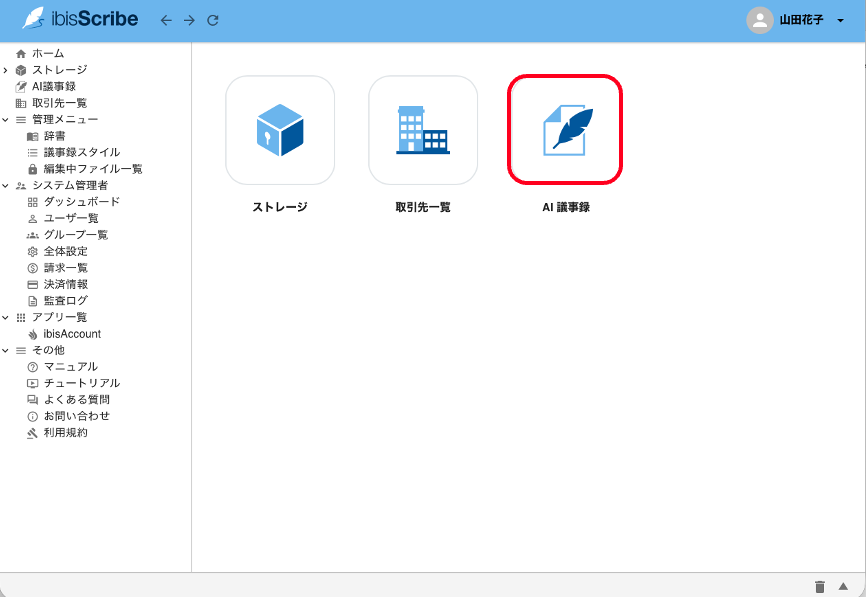
Task: Click the user avatar icon
Action: pyautogui.click(x=760, y=20)
